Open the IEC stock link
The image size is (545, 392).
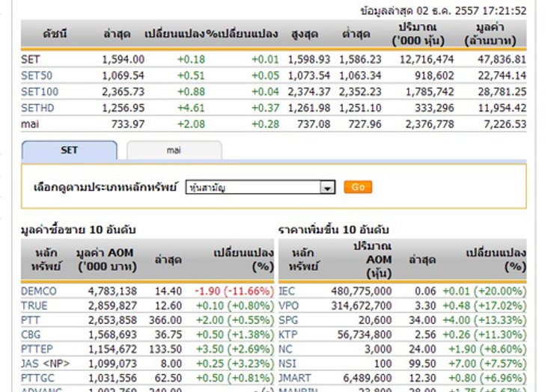pyautogui.click(x=287, y=291)
